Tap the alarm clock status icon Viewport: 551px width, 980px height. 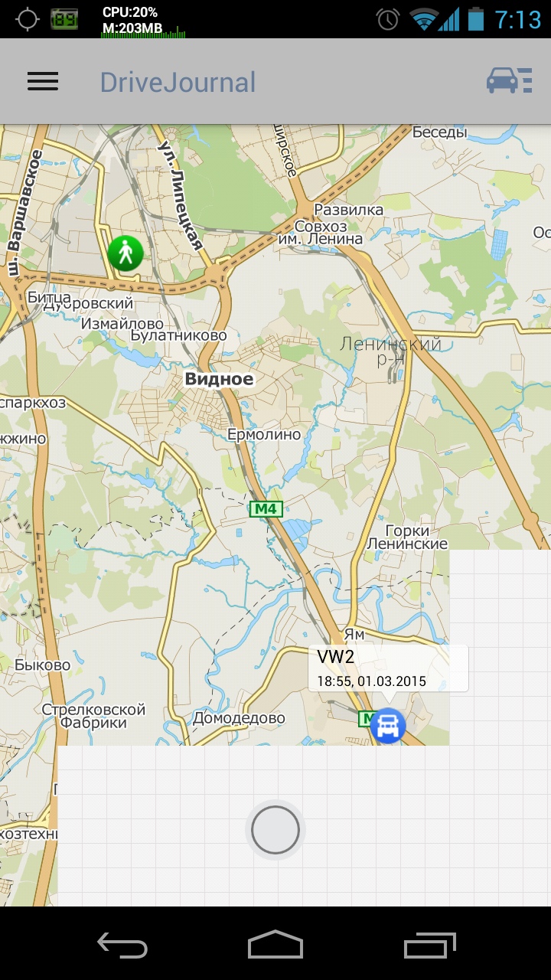point(388,18)
